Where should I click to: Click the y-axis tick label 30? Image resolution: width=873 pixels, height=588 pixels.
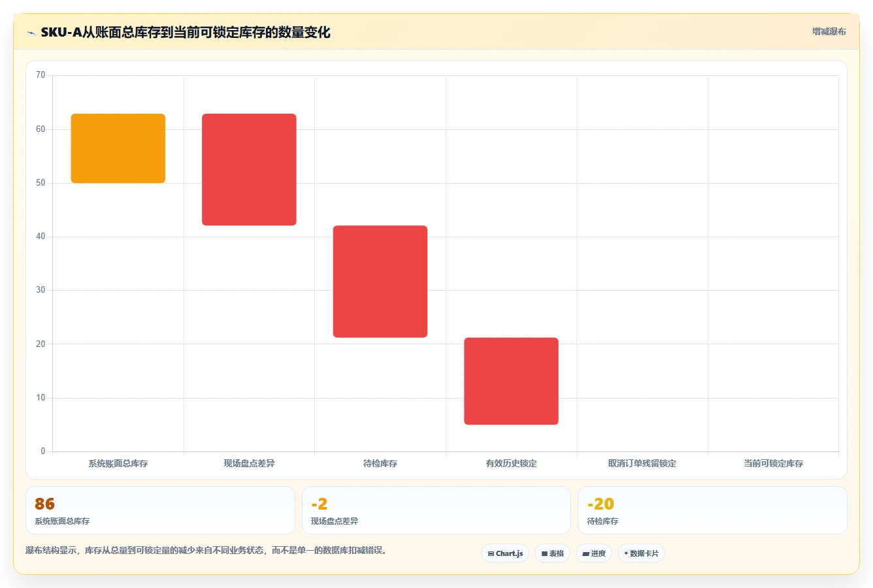pos(41,290)
